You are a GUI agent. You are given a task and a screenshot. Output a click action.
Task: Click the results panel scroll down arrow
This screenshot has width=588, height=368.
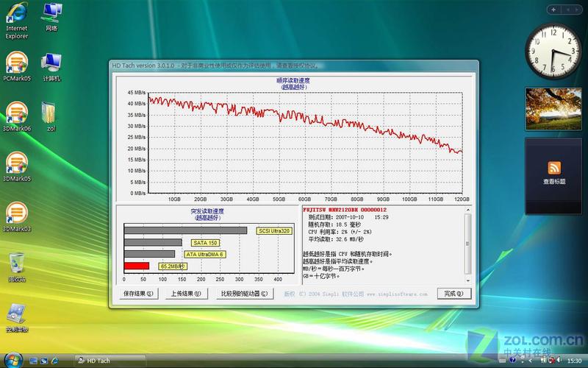[x=467, y=280]
